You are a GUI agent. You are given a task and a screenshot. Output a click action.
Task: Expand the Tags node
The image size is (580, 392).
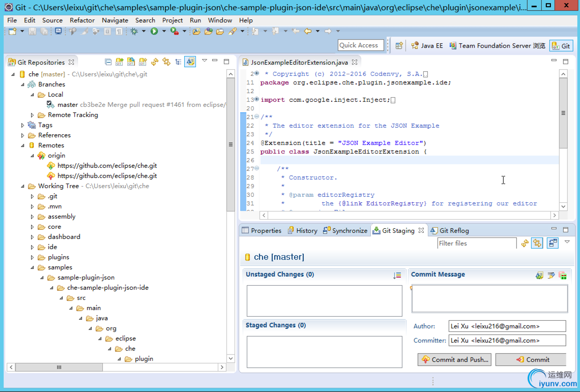[22, 126]
